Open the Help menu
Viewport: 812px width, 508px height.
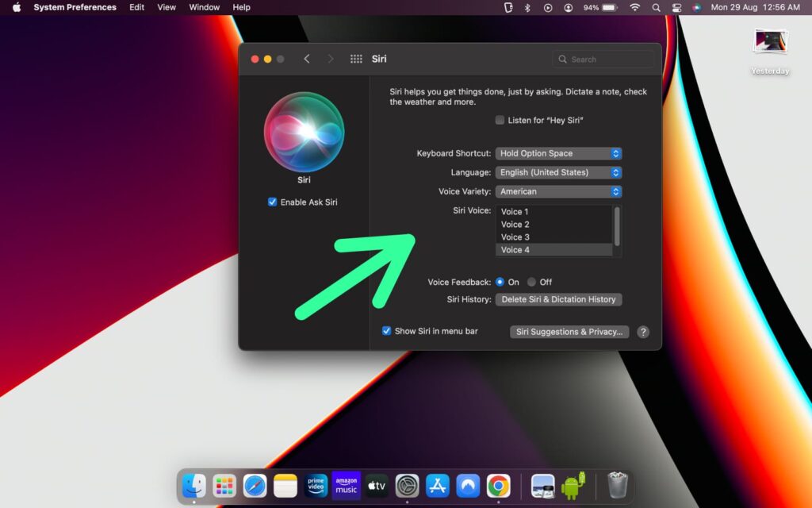pyautogui.click(x=241, y=7)
